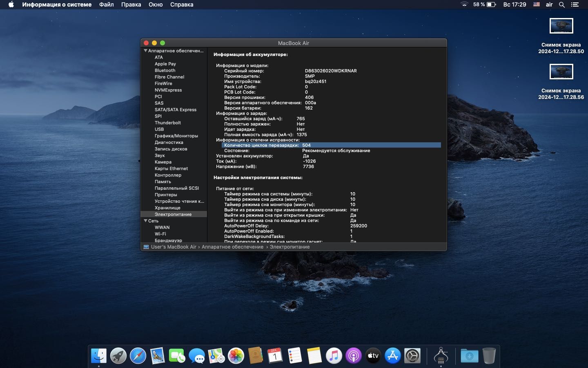Open FaceTime in the dock
Screen dimensions: 588x368
[x=177, y=356]
